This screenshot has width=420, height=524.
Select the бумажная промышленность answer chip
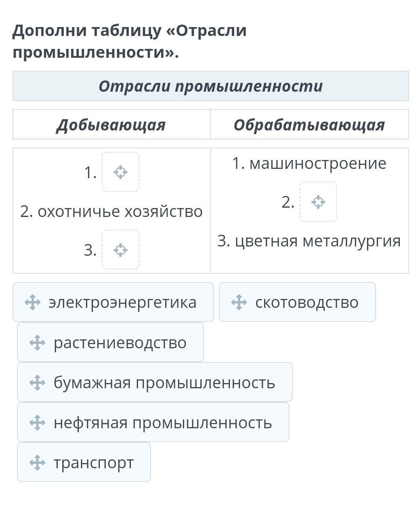[x=155, y=382]
